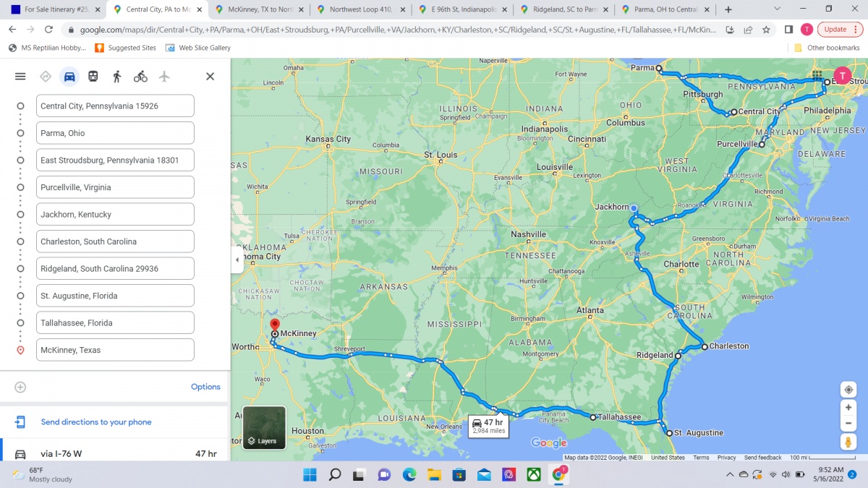Open the weather widget 68°F

click(43, 474)
